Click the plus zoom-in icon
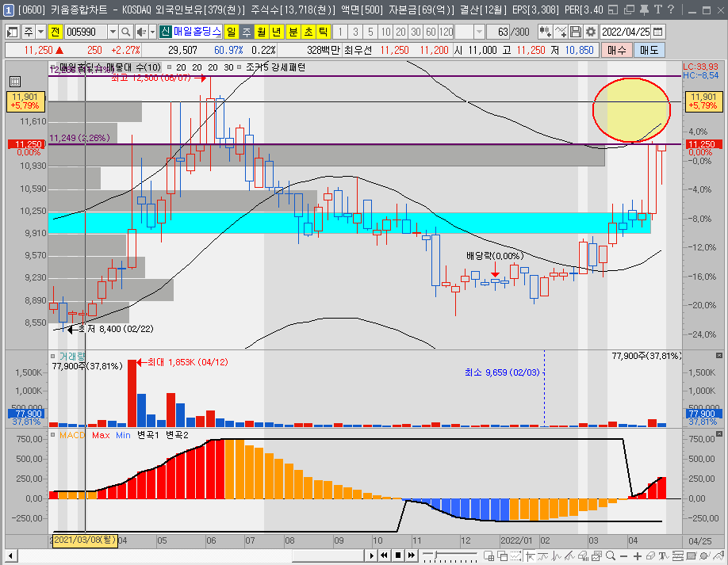The image size is (728, 565). pos(638,555)
